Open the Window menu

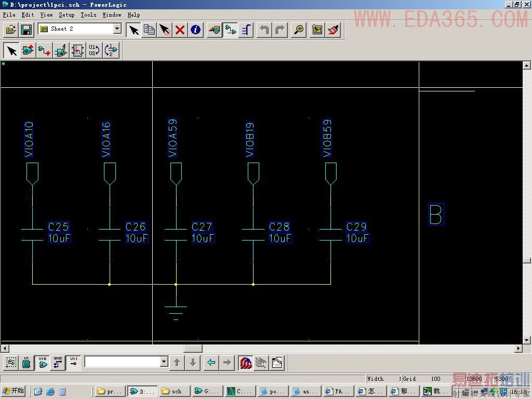pos(112,15)
